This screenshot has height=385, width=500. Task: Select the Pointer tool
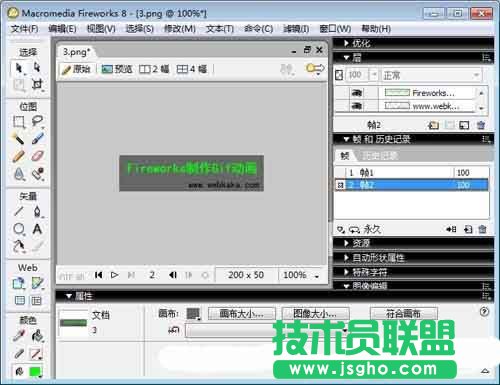[19, 68]
